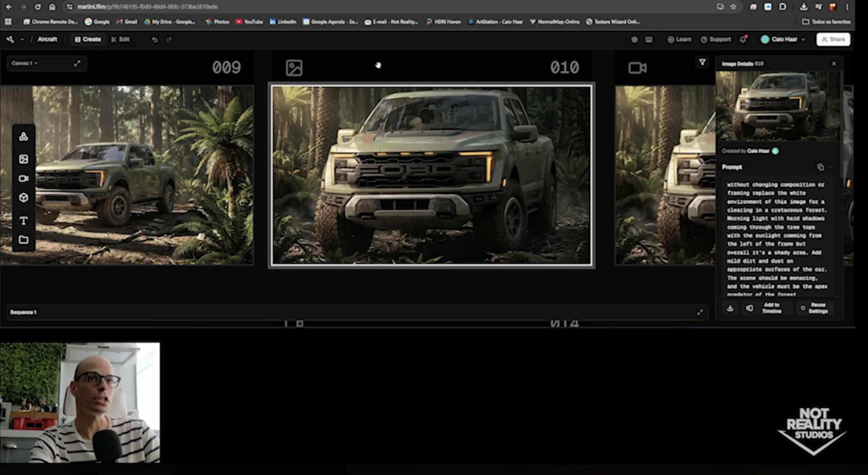Close the Image Details panel
The height and width of the screenshot is (475, 868).
pos(834,64)
